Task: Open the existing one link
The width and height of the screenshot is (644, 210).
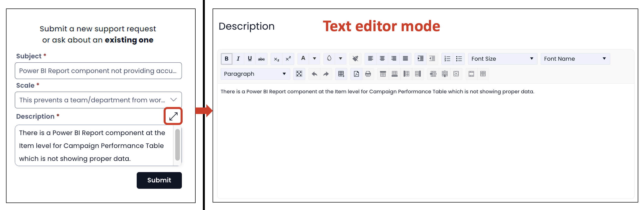Action: pyautogui.click(x=129, y=40)
